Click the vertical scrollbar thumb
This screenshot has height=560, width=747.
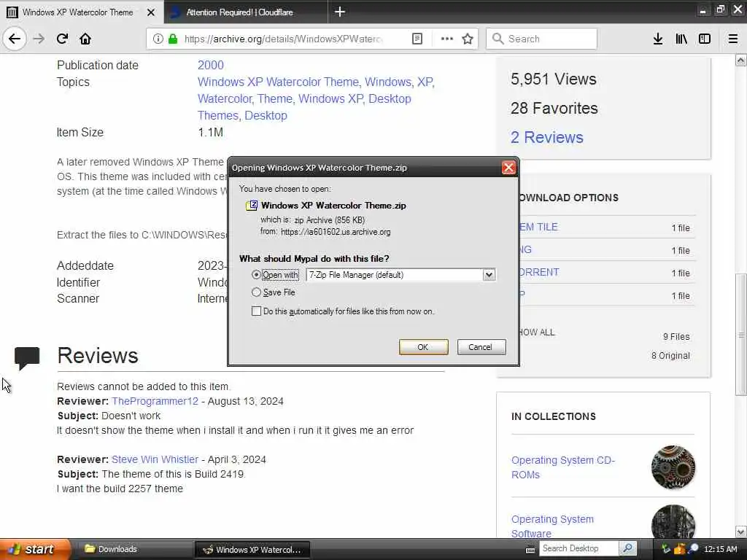coord(741,334)
